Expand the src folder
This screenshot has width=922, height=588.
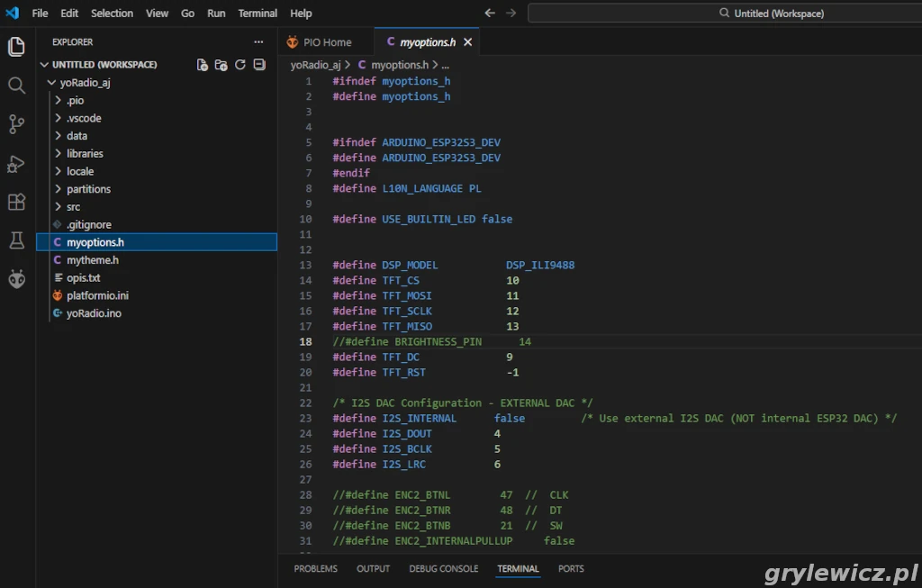73,207
